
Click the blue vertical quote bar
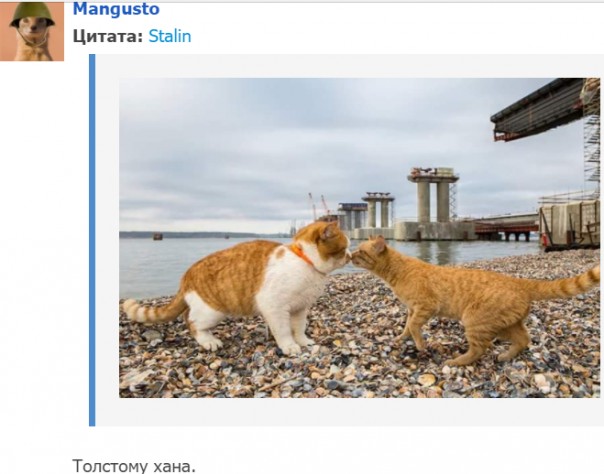coord(92,240)
